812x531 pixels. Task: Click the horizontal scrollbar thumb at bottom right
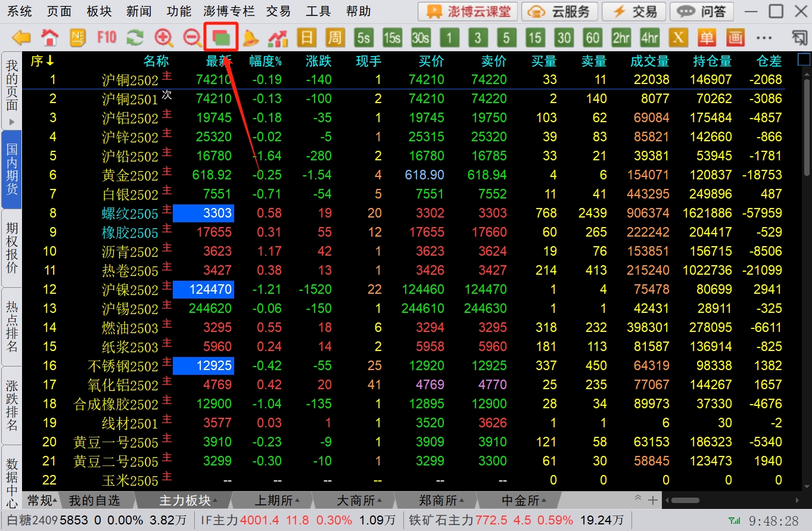(685, 501)
